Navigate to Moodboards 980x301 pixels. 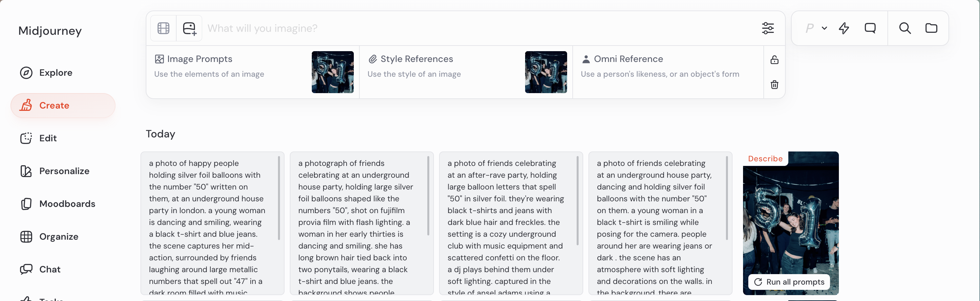pyautogui.click(x=67, y=204)
